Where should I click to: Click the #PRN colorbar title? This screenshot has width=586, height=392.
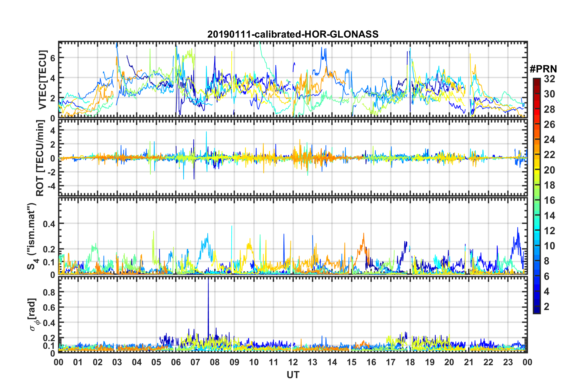click(x=543, y=69)
